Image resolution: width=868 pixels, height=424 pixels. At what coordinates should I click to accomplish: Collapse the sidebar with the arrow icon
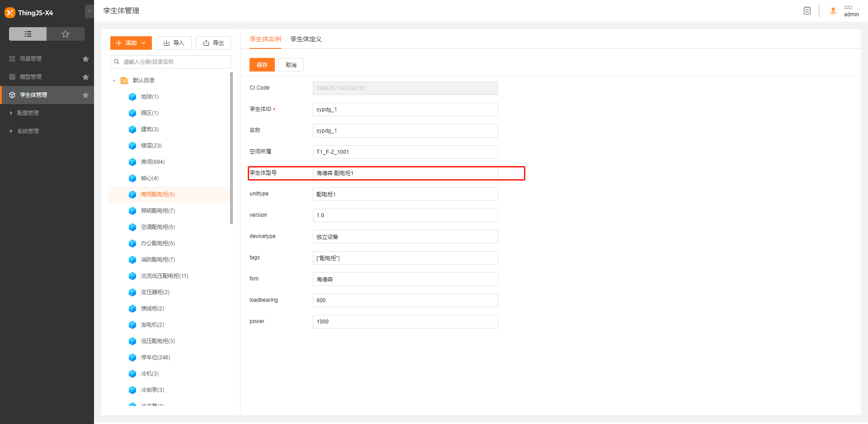[x=90, y=11]
